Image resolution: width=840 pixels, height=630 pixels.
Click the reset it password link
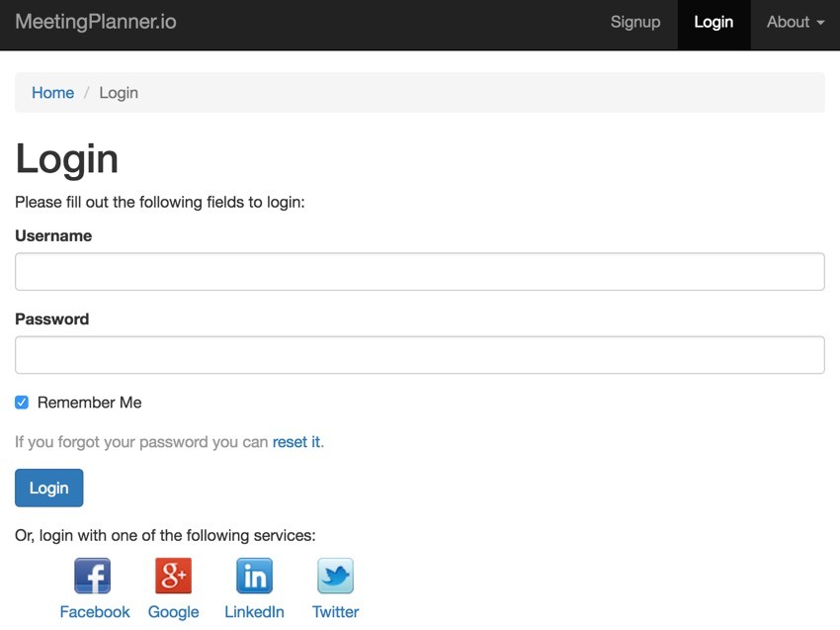pyautogui.click(x=296, y=442)
